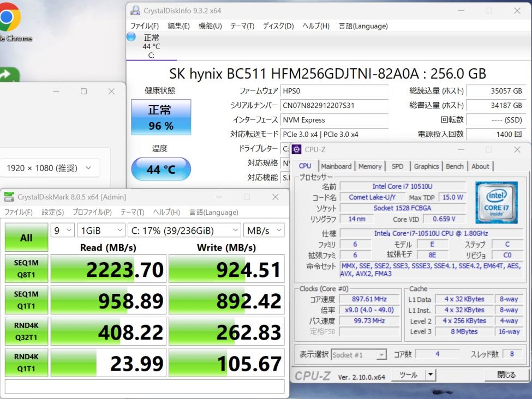Open the テーマ(T) menu in CrystalDiskInfo

[242, 26]
